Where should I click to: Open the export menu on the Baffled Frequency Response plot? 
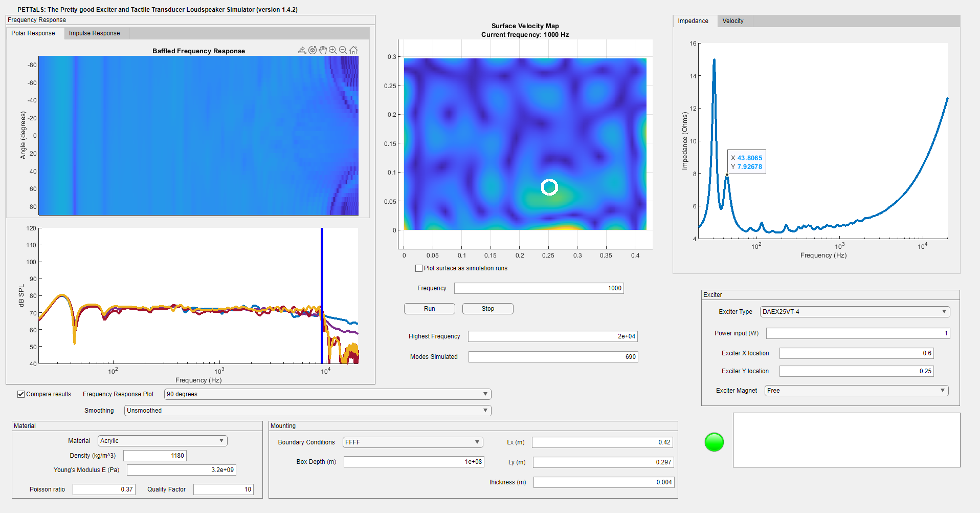(x=302, y=50)
